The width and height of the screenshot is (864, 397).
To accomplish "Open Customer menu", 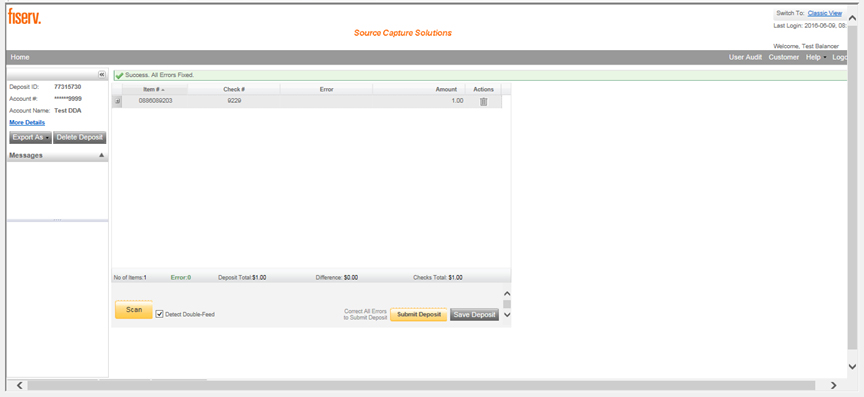I will click(784, 57).
